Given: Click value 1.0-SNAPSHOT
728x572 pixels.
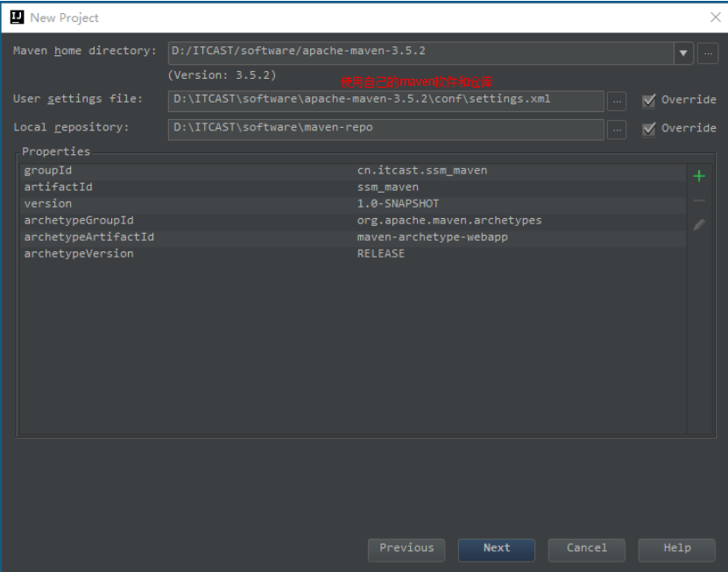Looking at the screenshot, I should point(398,204).
